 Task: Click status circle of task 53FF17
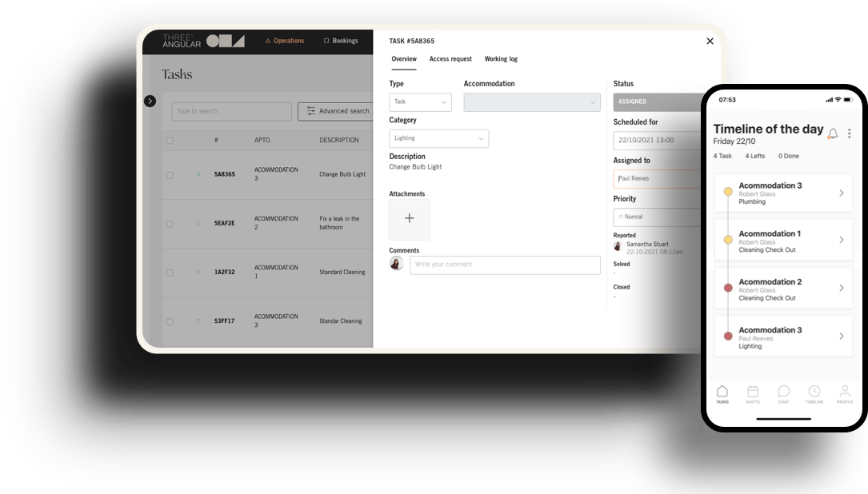pyautogui.click(x=198, y=321)
